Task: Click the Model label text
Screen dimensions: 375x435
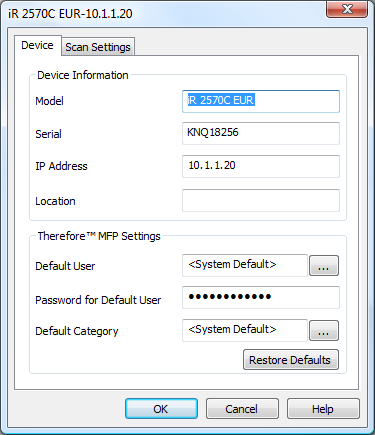Action: (x=49, y=101)
